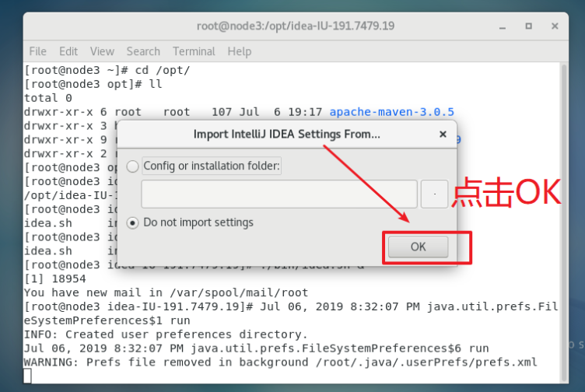This screenshot has width=585, height=392.
Task: Open the terminal Help menu
Action: coord(239,51)
